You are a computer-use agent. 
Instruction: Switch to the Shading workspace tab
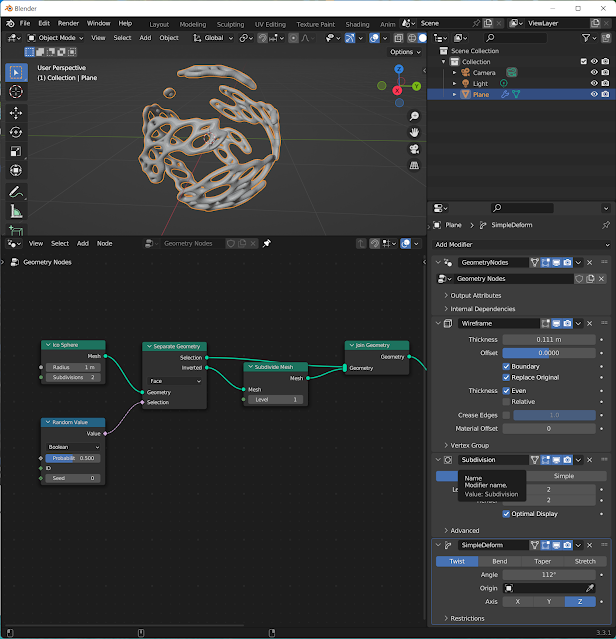coord(357,24)
